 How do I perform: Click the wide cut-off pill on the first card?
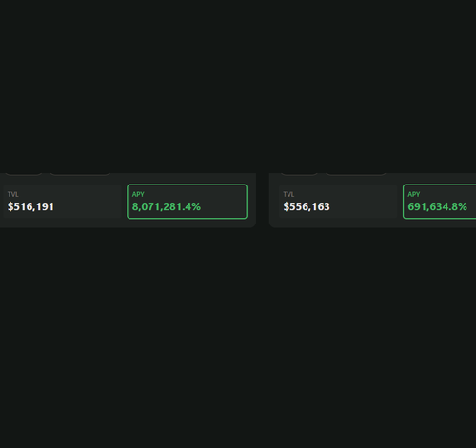click(80, 174)
